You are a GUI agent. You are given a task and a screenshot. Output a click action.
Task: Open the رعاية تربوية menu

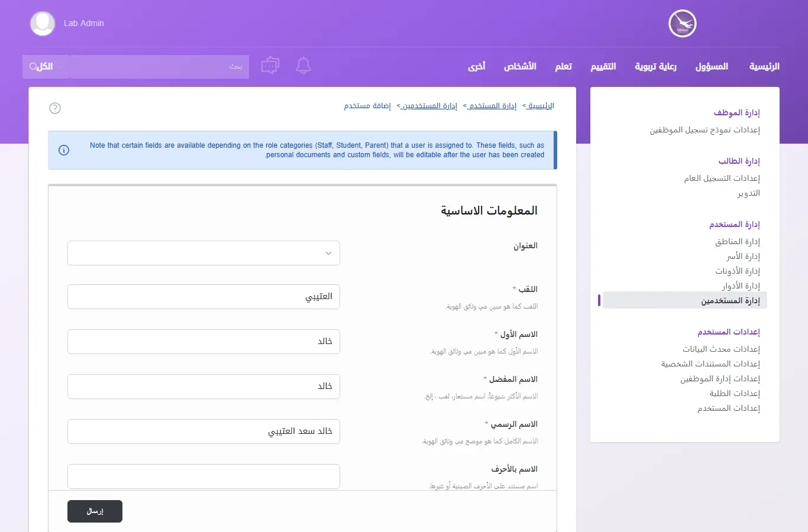[x=655, y=66]
